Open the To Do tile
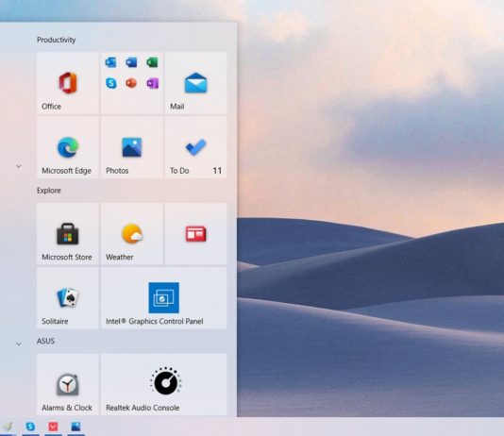Viewport: 504px width, 436px height. [195, 147]
